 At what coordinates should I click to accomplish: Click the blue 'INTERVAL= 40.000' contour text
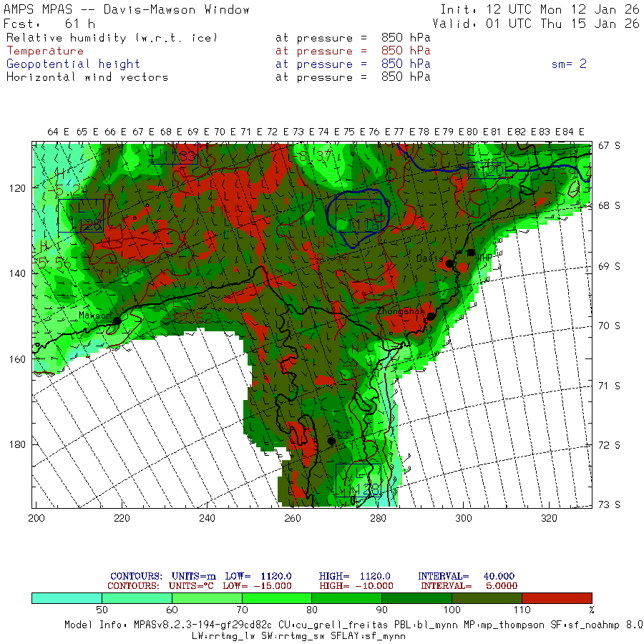(466, 576)
